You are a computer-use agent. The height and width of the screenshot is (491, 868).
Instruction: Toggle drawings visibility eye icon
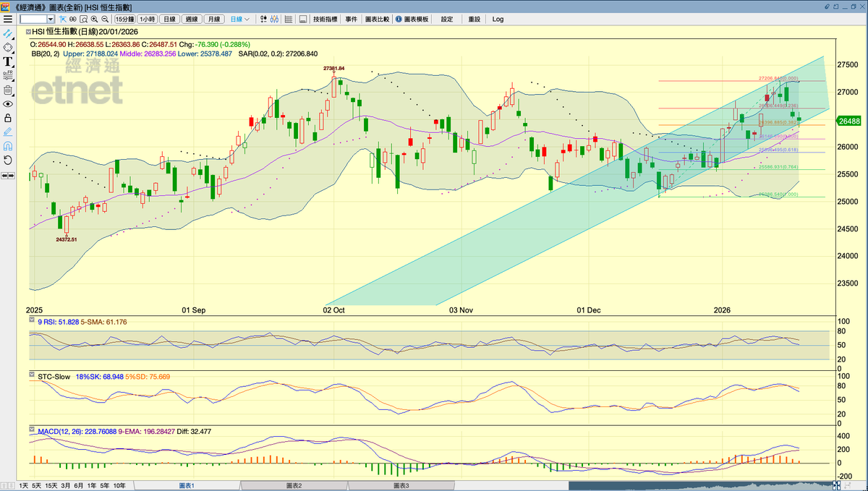coord(8,103)
